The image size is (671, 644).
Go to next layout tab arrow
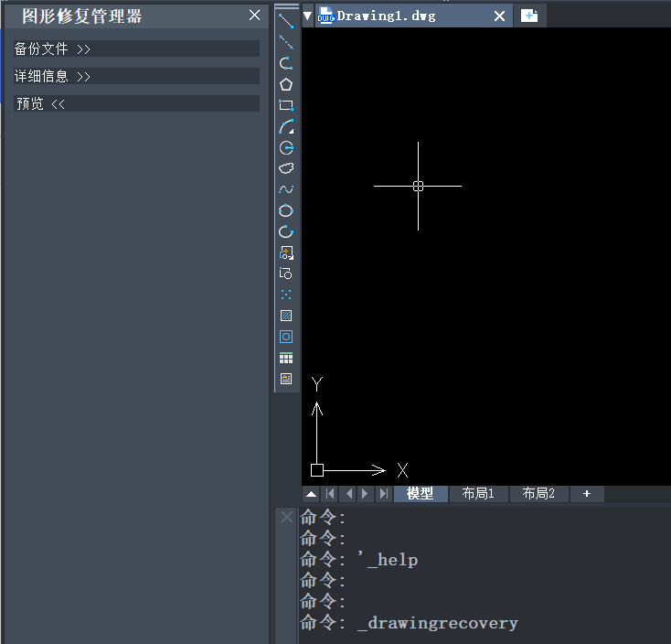(x=365, y=494)
